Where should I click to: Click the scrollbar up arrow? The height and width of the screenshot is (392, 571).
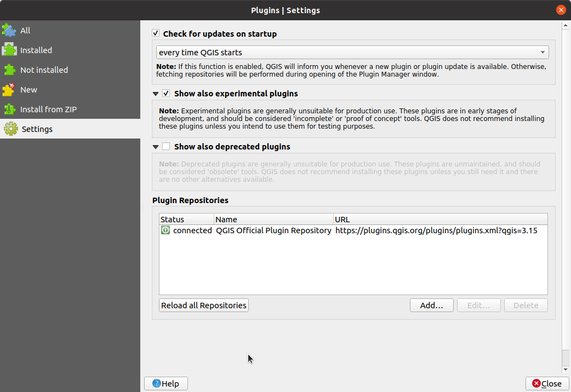[x=566, y=25]
